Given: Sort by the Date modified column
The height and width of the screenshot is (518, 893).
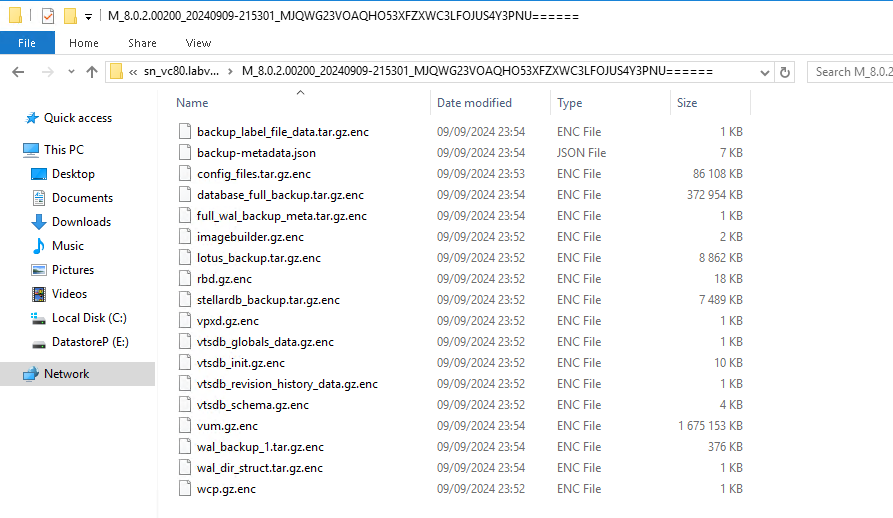Looking at the screenshot, I should tap(474, 103).
